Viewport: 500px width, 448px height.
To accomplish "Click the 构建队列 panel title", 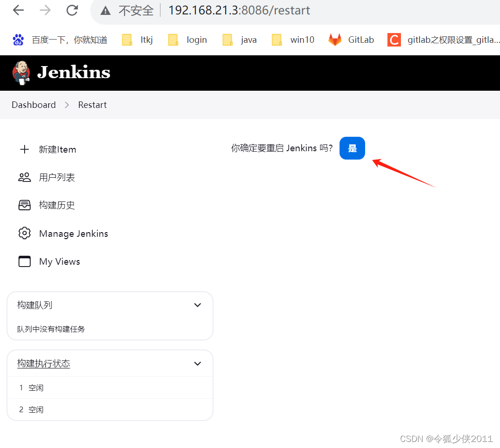I will 35,305.
